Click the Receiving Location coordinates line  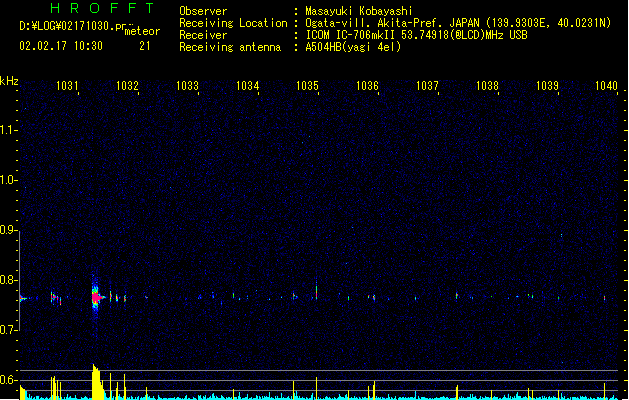(458, 23)
